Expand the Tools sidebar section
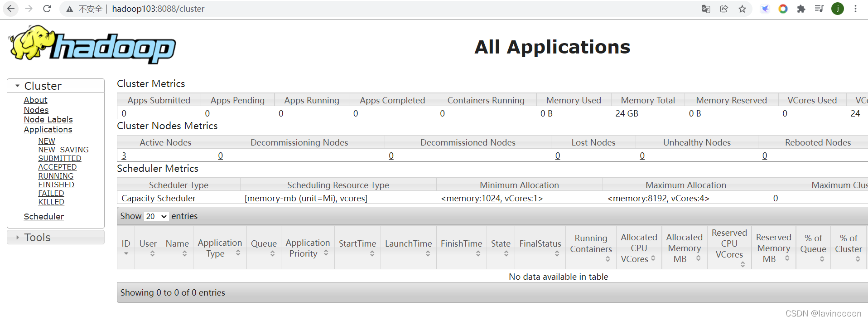The width and height of the screenshot is (868, 321). (x=17, y=237)
